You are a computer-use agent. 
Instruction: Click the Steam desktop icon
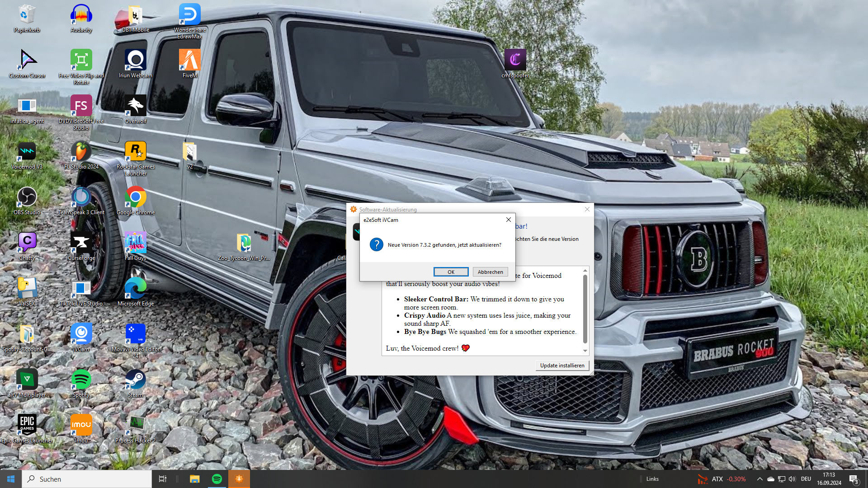click(x=135, y=380)
